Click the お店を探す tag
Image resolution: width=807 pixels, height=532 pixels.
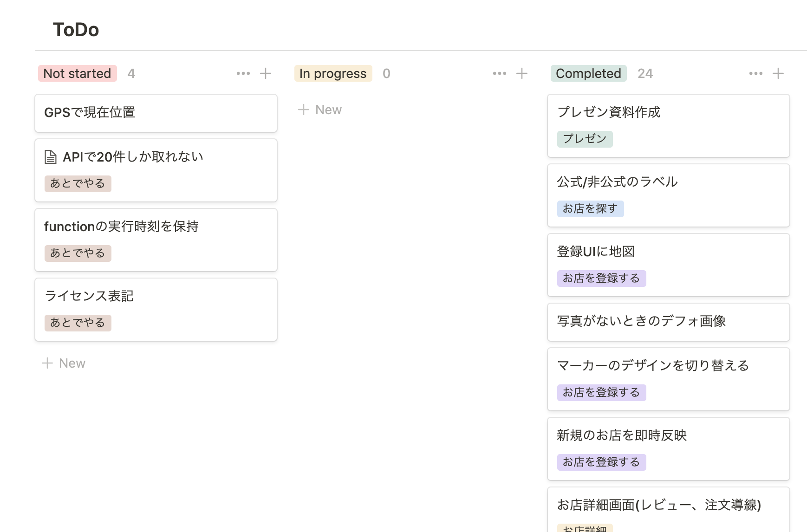click(x=590, y=208)
